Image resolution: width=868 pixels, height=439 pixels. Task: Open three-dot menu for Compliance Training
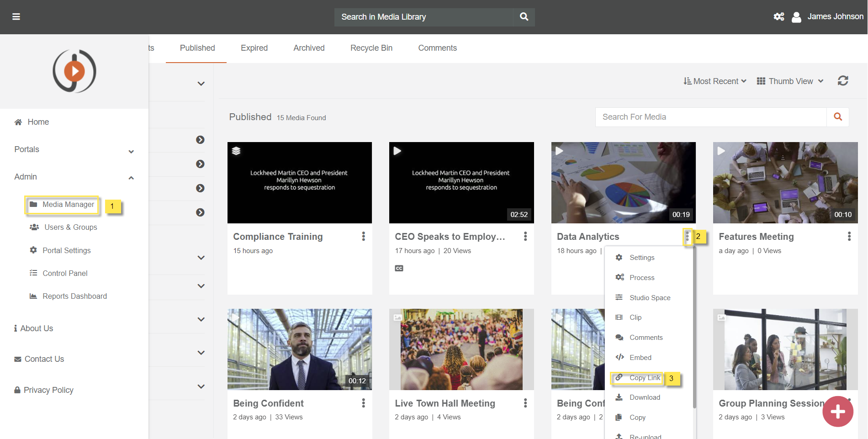363,236
